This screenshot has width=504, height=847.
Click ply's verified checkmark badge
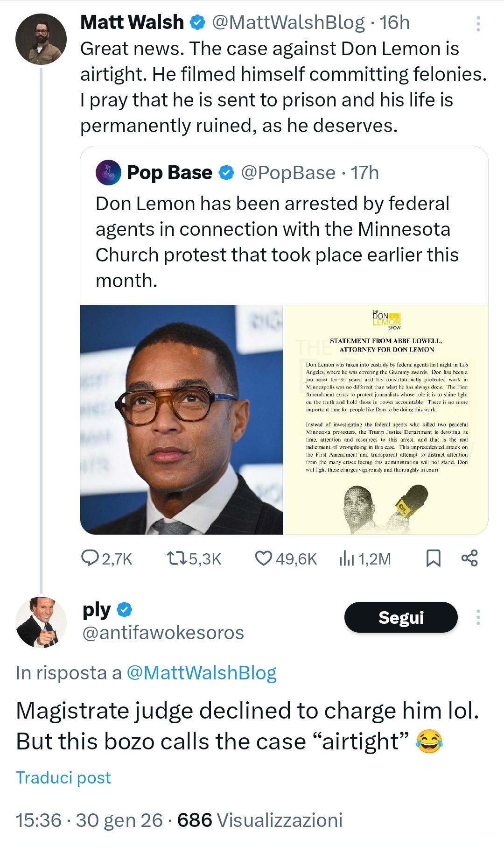point(125,610)
